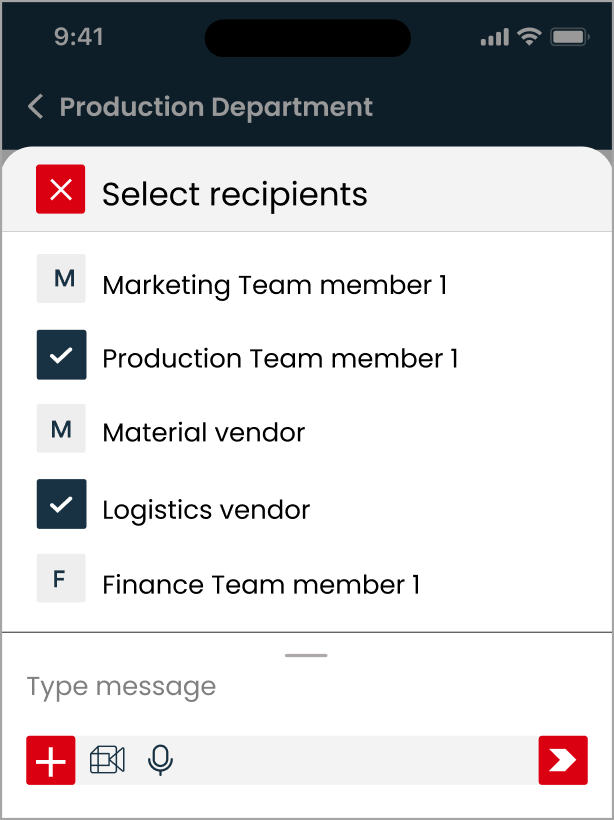Viewport: 614px width, 820px height.
Task: Tap the status bar clock showing 9:41
Action: tap(76, 37)
